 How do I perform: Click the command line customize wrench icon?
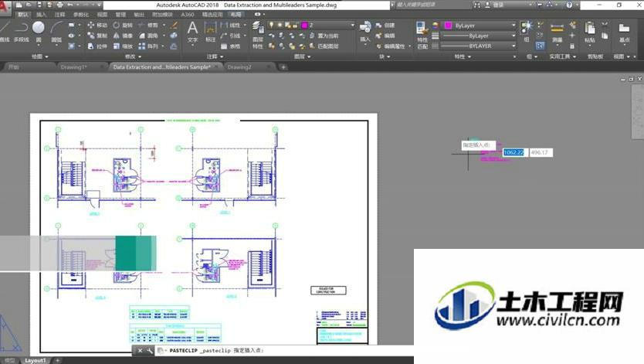click(x=150, y=350)
